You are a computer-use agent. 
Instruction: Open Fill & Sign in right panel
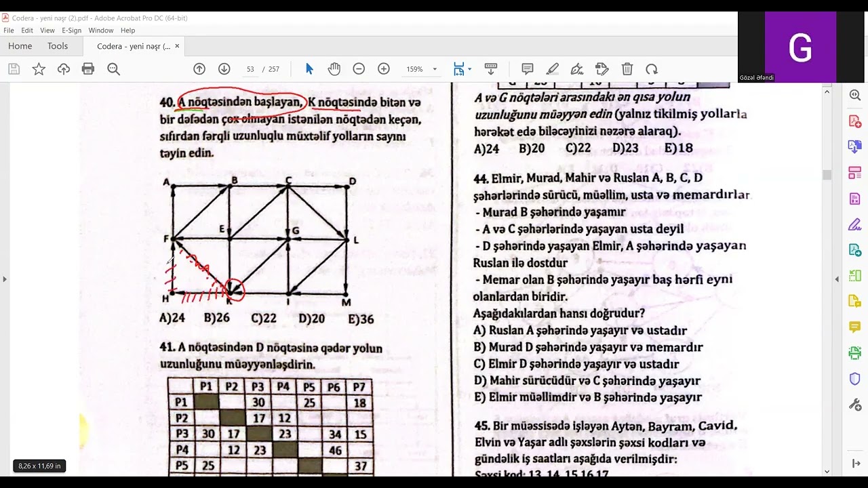click(855, 224)
